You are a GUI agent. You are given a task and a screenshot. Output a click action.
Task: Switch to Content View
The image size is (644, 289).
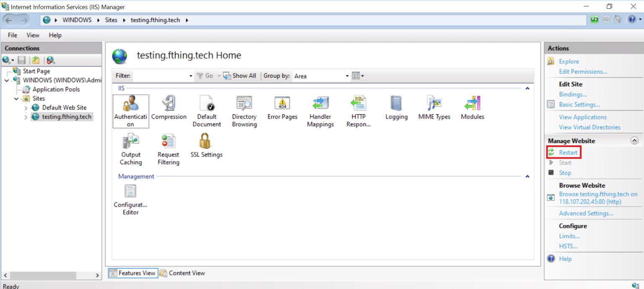pos(182,273)
